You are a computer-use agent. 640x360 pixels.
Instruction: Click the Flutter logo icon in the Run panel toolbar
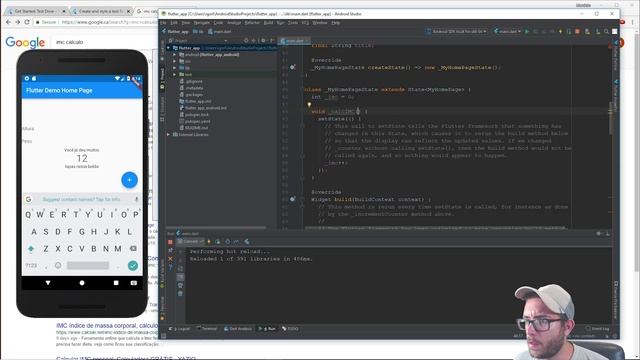(x=247, y=242)
